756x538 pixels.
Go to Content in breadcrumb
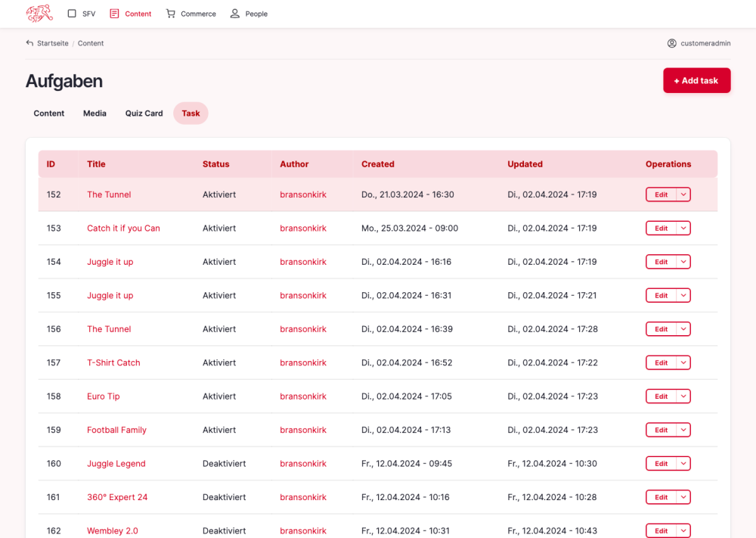pyautogui.click(x=91, y=43)
